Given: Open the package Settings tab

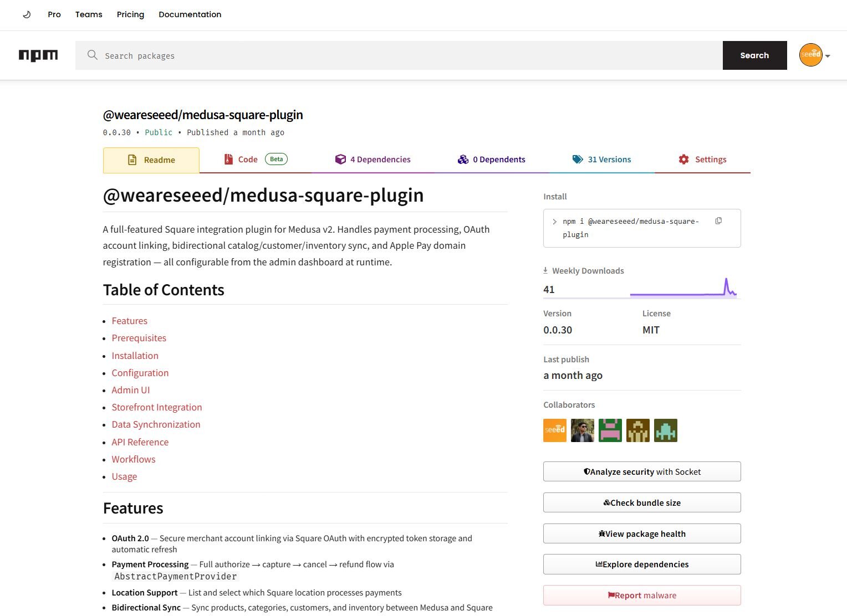Looking at the screenshot, I should pos(702,160).
